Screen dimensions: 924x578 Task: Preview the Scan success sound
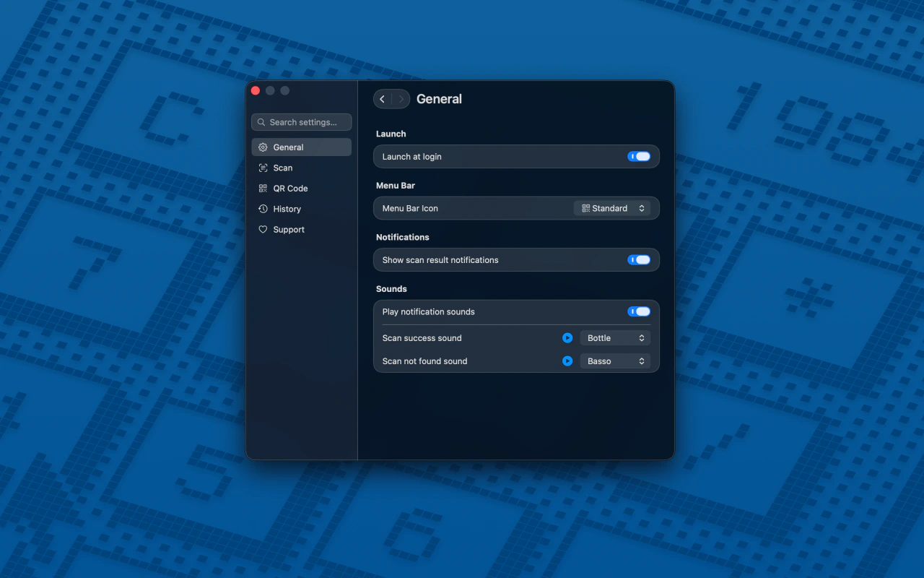(x=567, y=338)
